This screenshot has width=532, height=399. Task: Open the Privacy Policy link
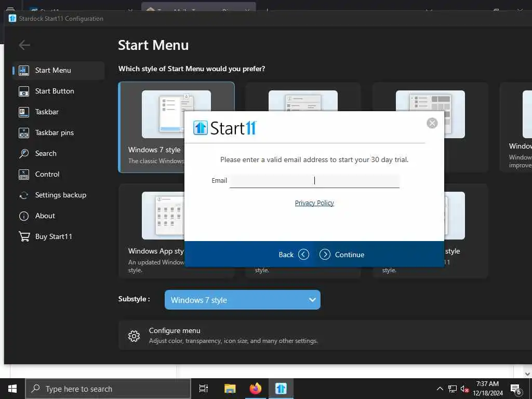pyautogui.click(x=314, y=203)
